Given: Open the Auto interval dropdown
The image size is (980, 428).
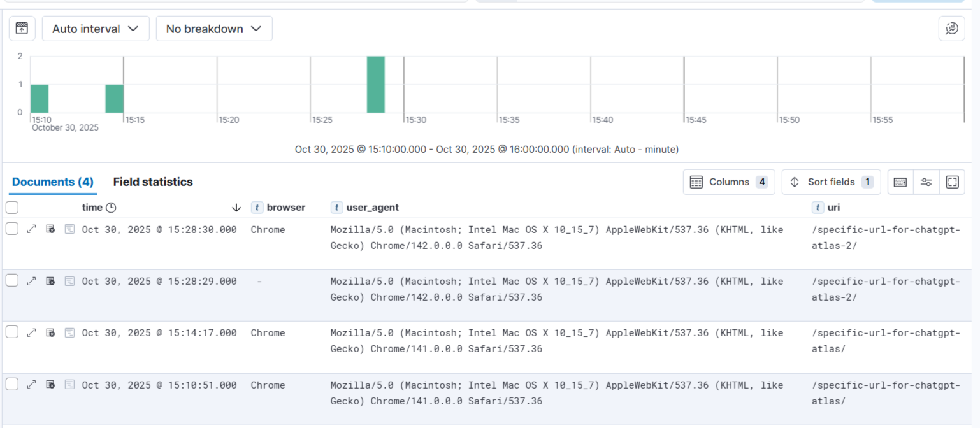Looking at the screenshot, I should click(95, 28).
